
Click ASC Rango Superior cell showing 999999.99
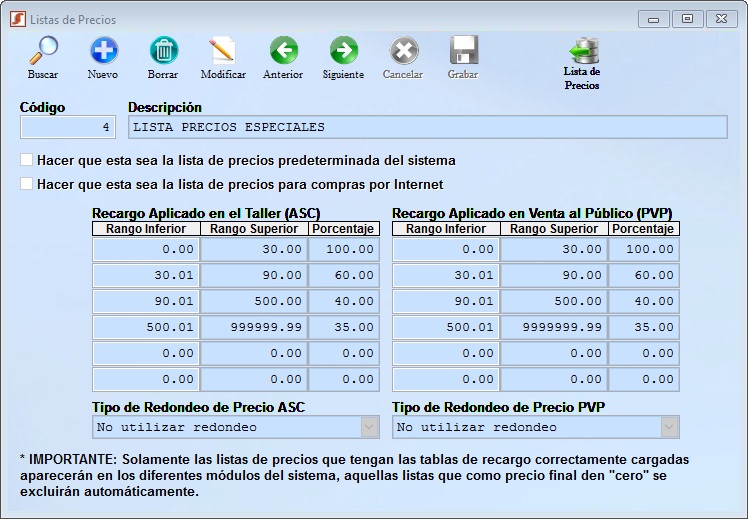tap(253, 327)
